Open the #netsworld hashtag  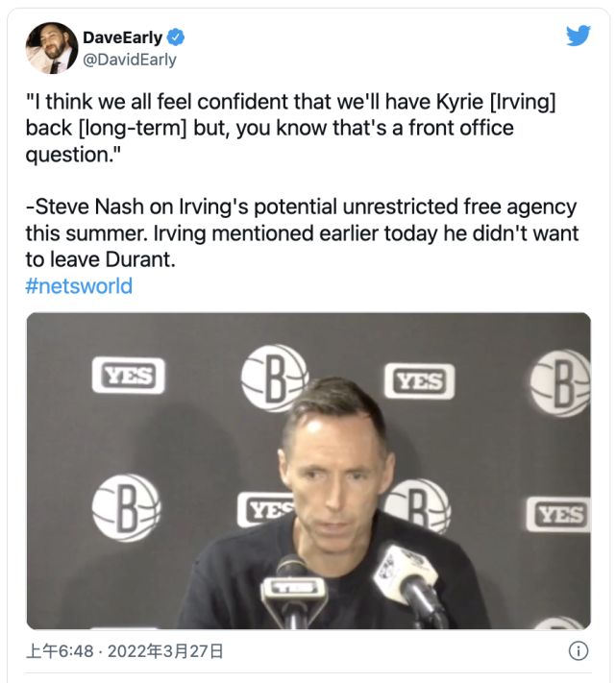point(79,286)
